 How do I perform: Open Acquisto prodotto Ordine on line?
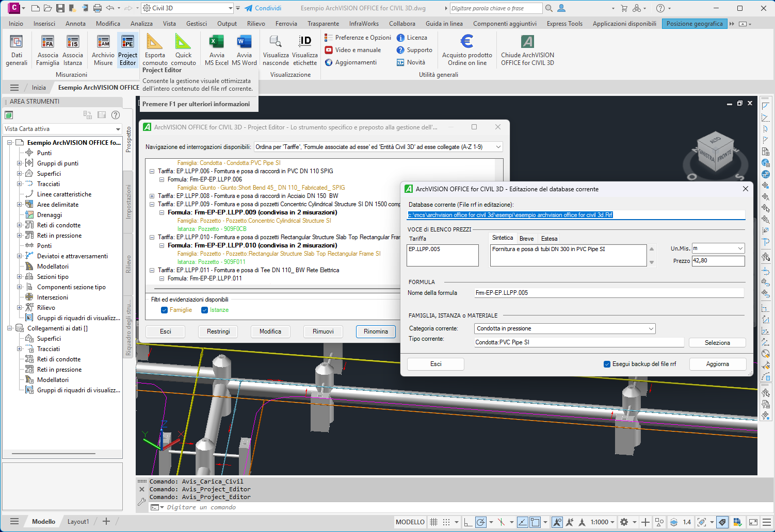tap(467, 50)
